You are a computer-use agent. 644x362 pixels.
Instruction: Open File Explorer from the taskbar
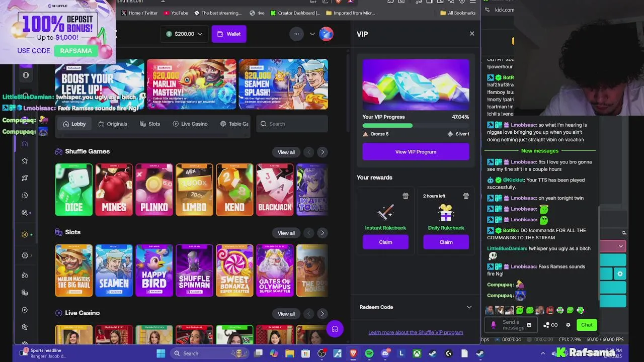(290, 353)
